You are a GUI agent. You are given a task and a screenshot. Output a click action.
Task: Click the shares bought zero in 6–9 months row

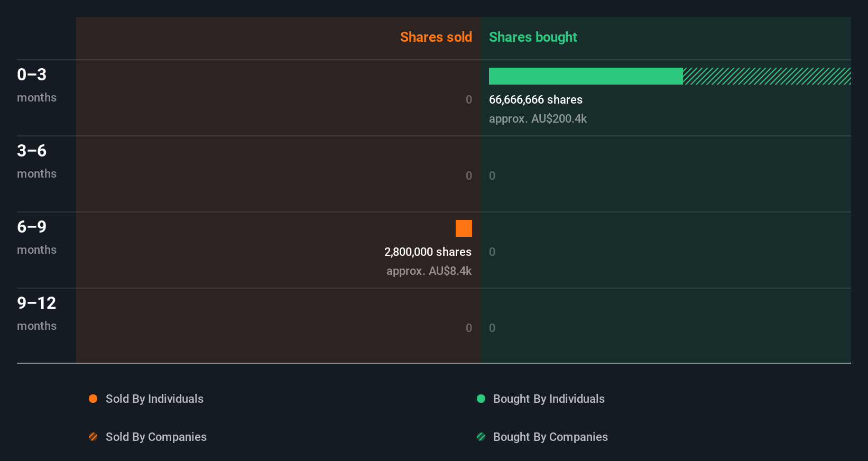(x=492, y=252)
